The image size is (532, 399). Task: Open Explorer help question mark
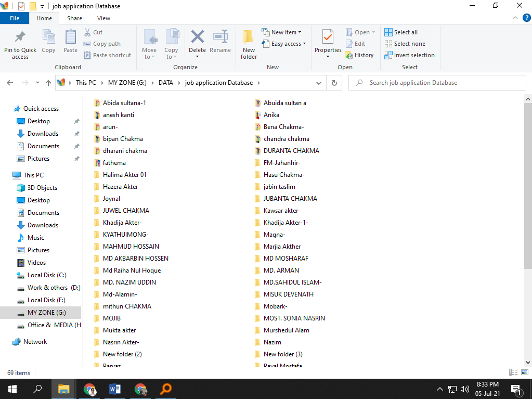coord(527,18)
